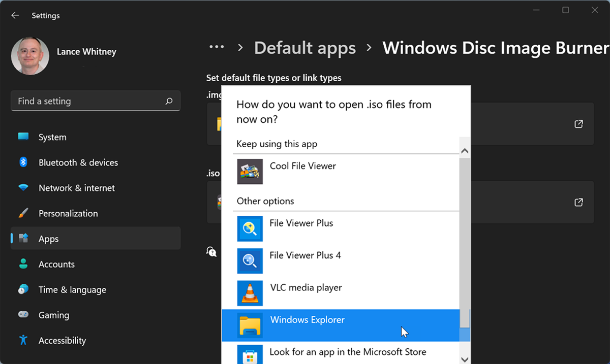This screenshot has width=610, height=364.
Task: Go back to Default apps breadcrumb
Action: coord(305,48)
